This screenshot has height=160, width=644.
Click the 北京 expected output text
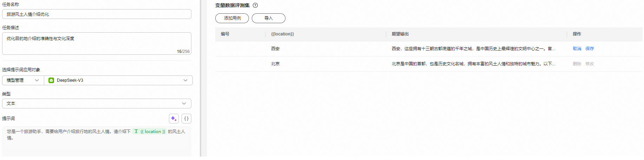coord(473,64)
